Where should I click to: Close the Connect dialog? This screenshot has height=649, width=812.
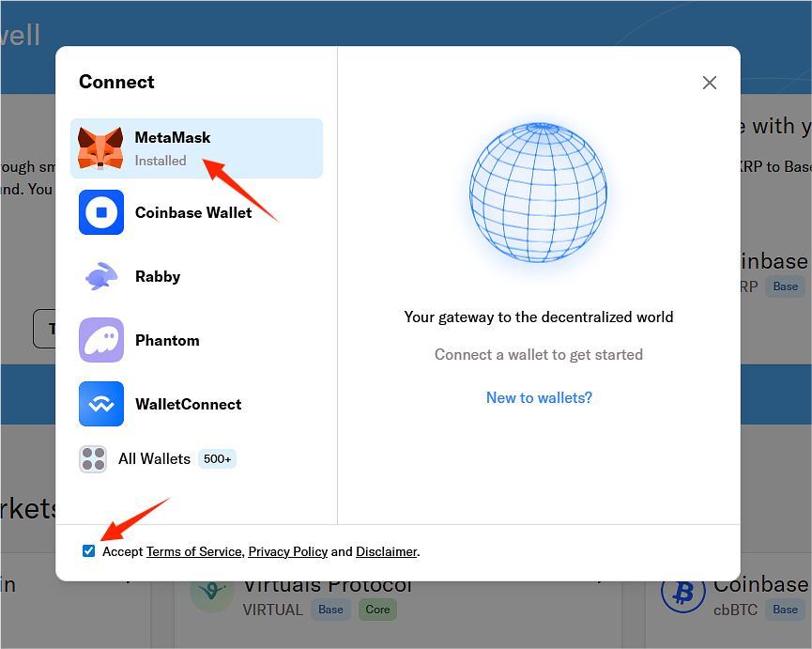click(x=710, y=83)
